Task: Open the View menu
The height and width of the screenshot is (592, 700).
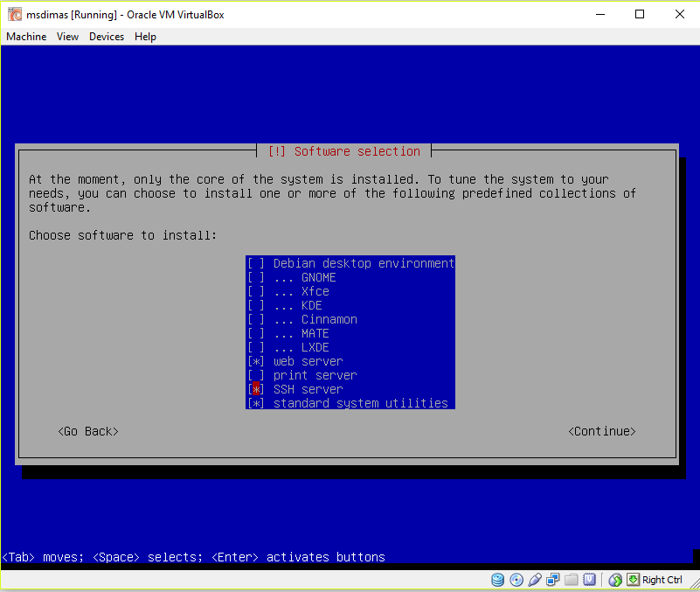Action: pos(67,37)
